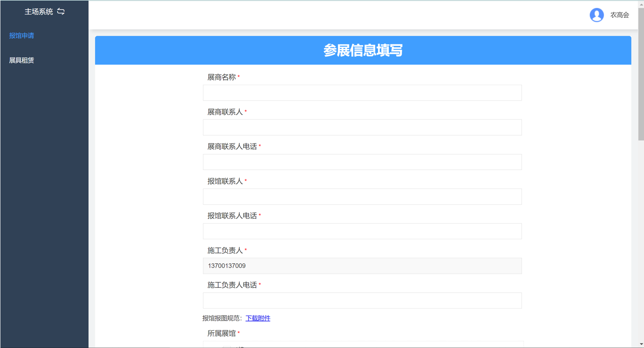Focus the 报馆联系人电话 input field
The height and width of the screenshot is (348, 644).
click(x=362, y=231)
